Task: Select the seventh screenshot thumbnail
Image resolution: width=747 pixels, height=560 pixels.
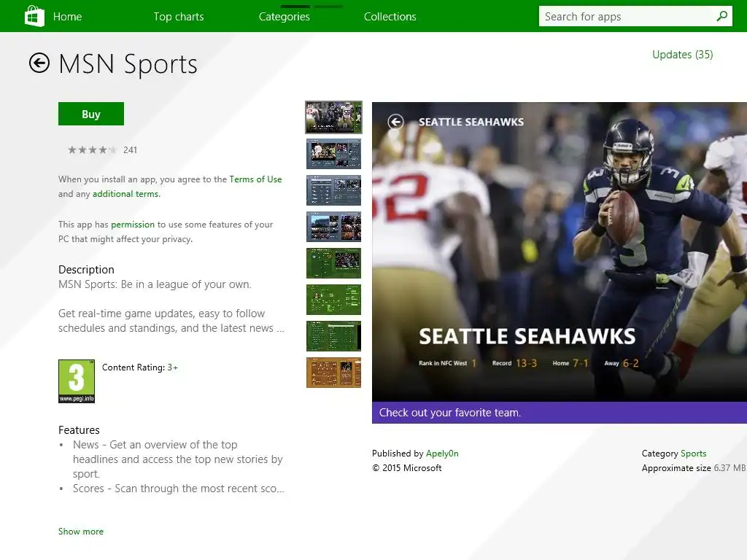Action: [x=333, y=335]
